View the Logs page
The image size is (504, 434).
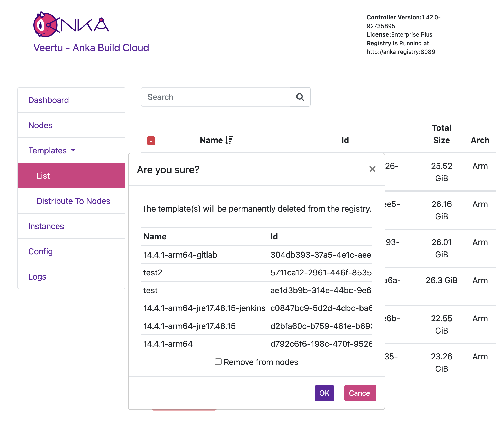[37, 277]
